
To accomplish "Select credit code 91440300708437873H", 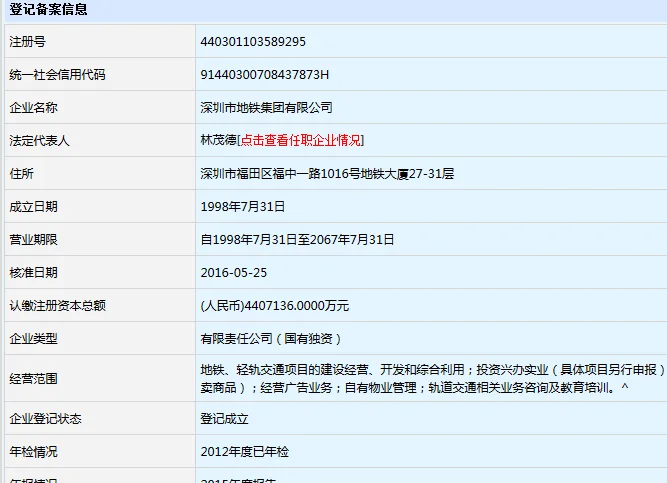I will 265,75.
